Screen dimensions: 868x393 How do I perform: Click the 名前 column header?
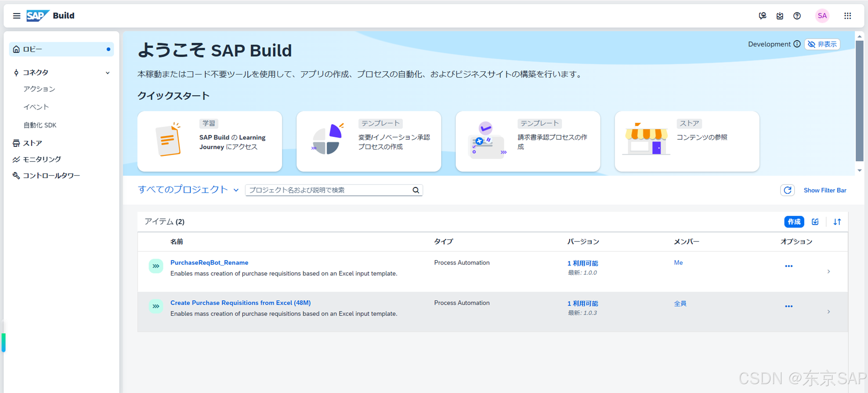(x=176, y=241)
